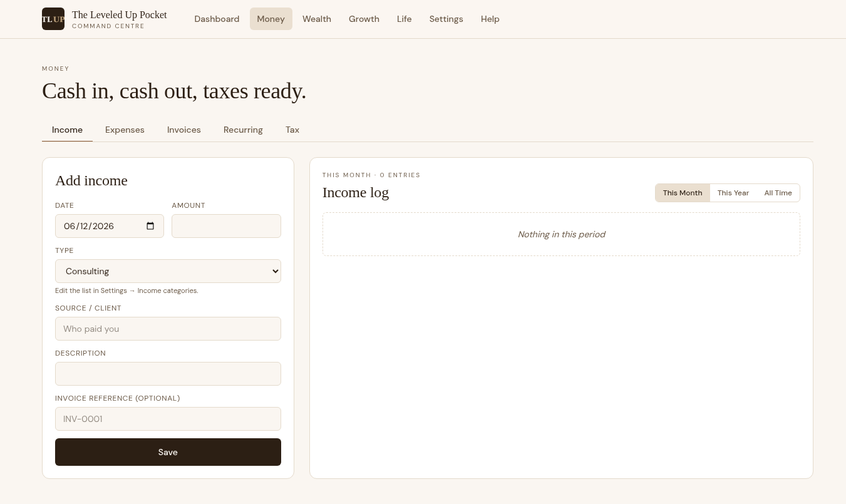
Task: Click the Date field
Action: [x=110, y=226]
